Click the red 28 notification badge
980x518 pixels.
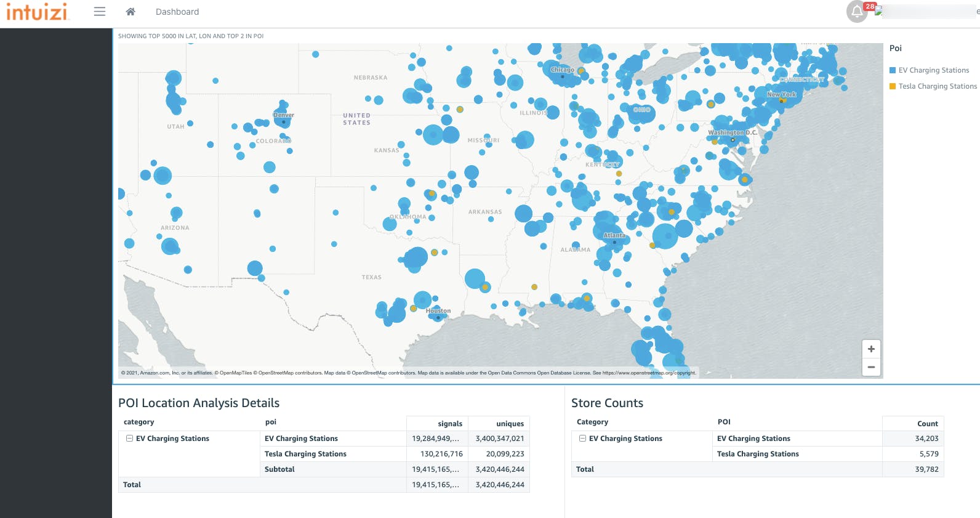coord(870,6)
